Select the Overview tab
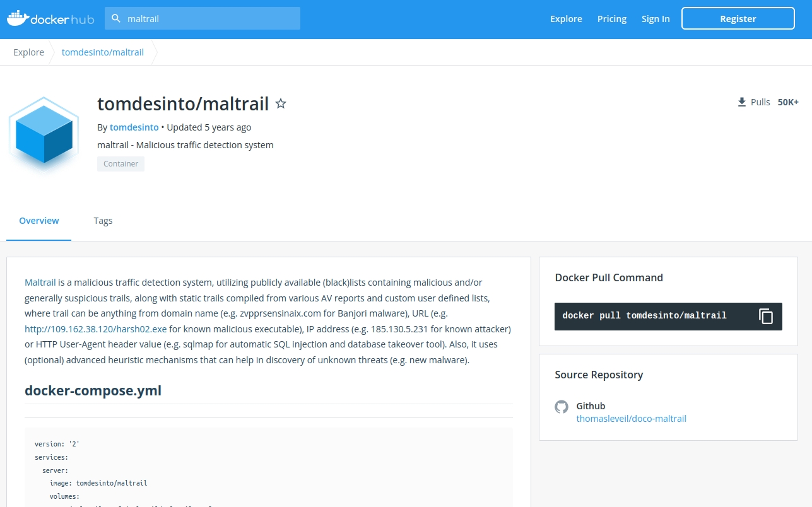This screenshot has width=812, height=507. pyautogui.click(x=39, y=221)
